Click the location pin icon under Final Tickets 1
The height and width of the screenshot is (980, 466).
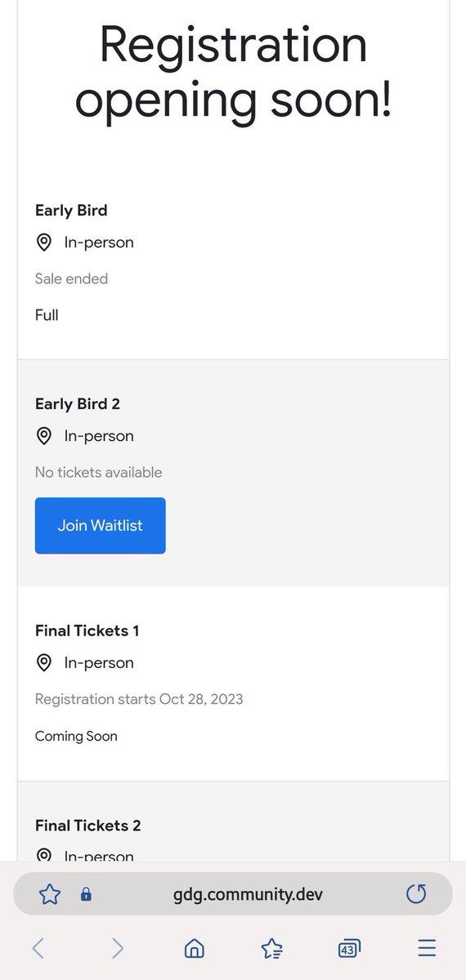[44, 663]
